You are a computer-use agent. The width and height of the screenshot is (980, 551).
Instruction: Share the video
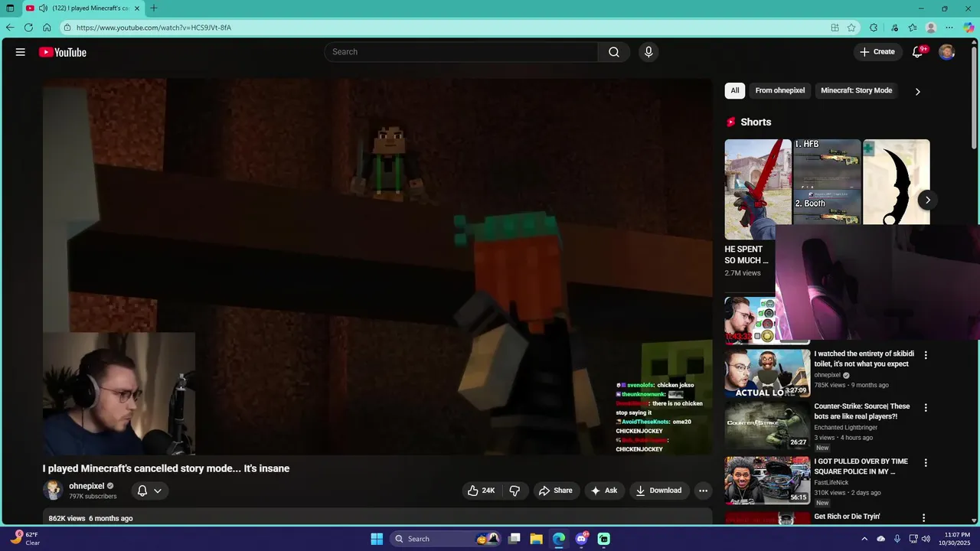tap(555, 491)
